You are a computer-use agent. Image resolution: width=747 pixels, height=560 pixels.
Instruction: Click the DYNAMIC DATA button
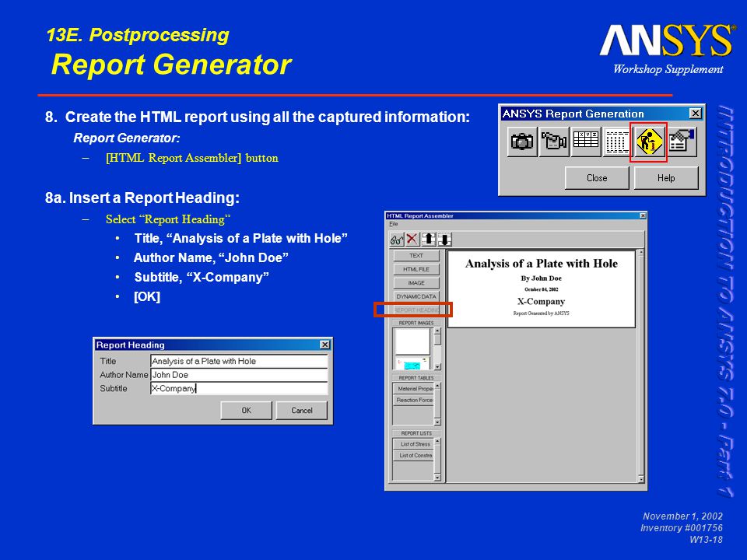pyautogui.click(x=416, y=296)
